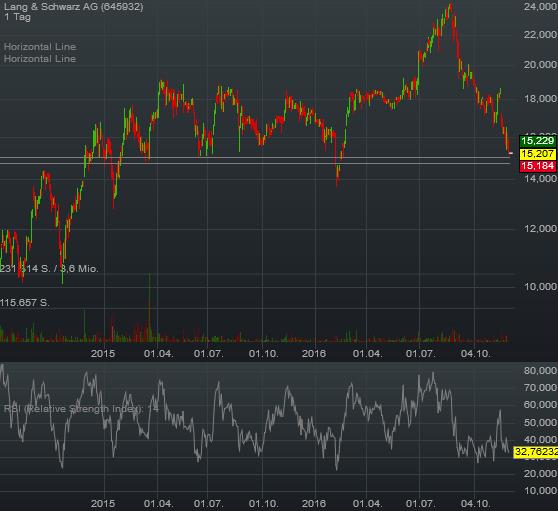Click the 40,000 RSI axis label
Screen dimensions: 558x511
(540, 440)
